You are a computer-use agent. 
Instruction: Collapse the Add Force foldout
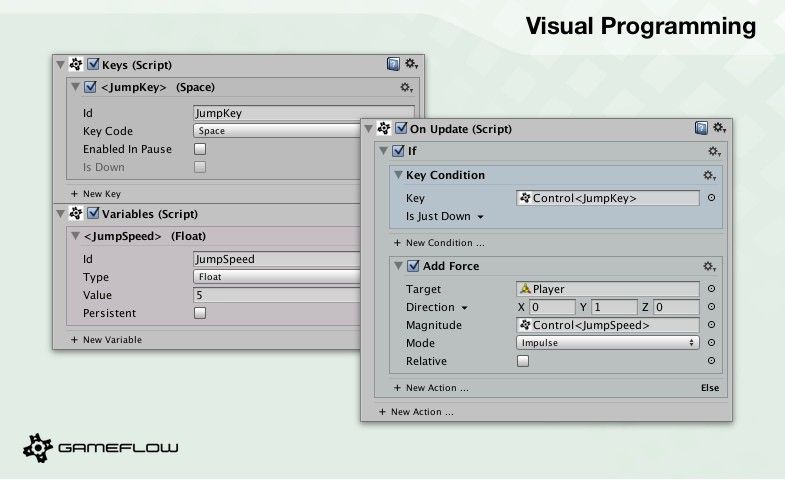click(x=398, y=266)
